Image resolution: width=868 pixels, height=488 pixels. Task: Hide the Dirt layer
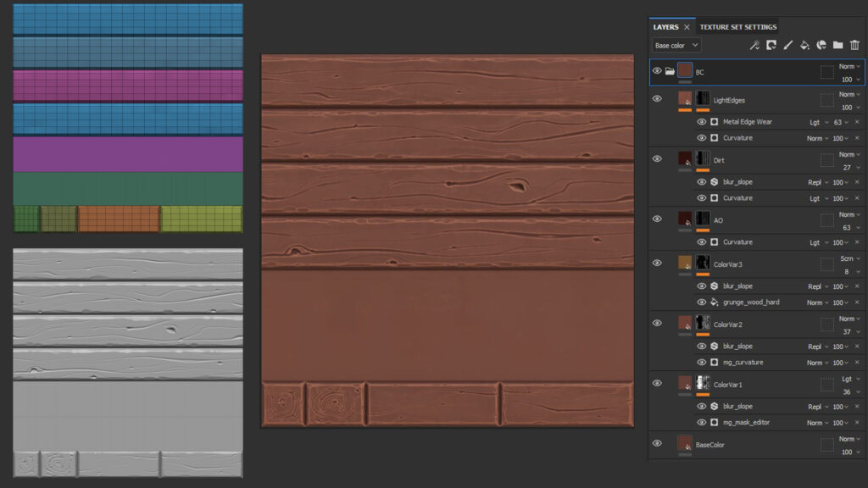pos(657,158)
